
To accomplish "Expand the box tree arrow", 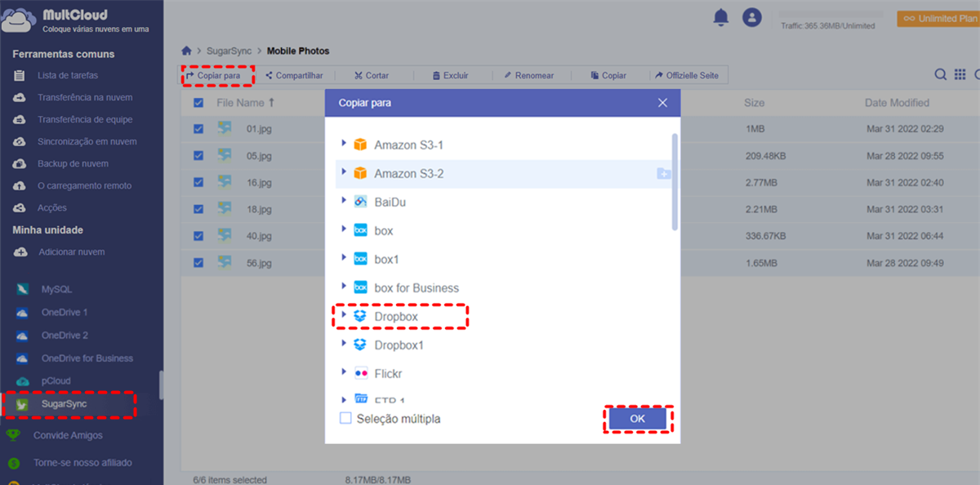I will [x=344, y=230].
